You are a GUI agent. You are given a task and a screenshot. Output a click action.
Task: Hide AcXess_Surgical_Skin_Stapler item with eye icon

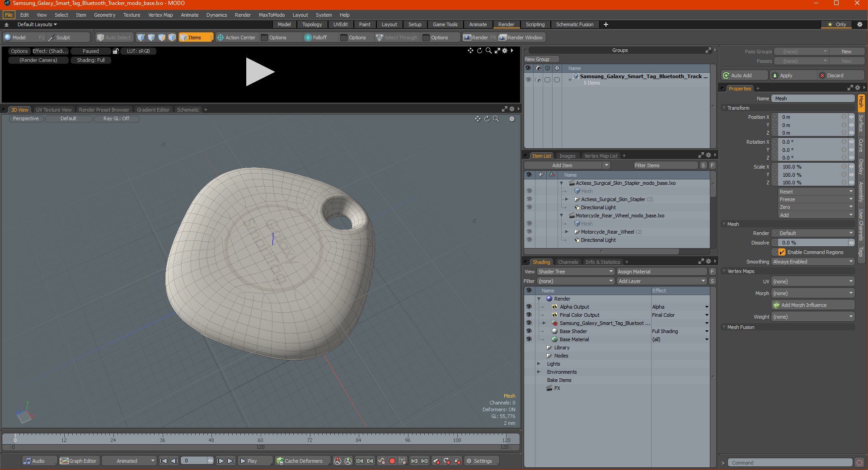(x=529, y=199)
